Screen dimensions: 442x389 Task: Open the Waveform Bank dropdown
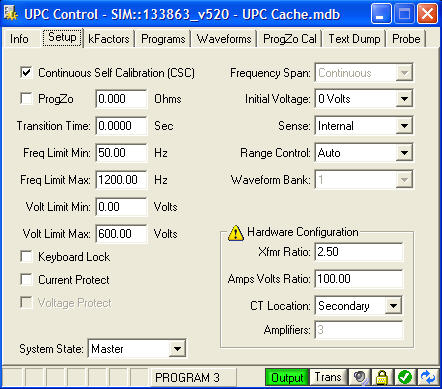[364, 180]
